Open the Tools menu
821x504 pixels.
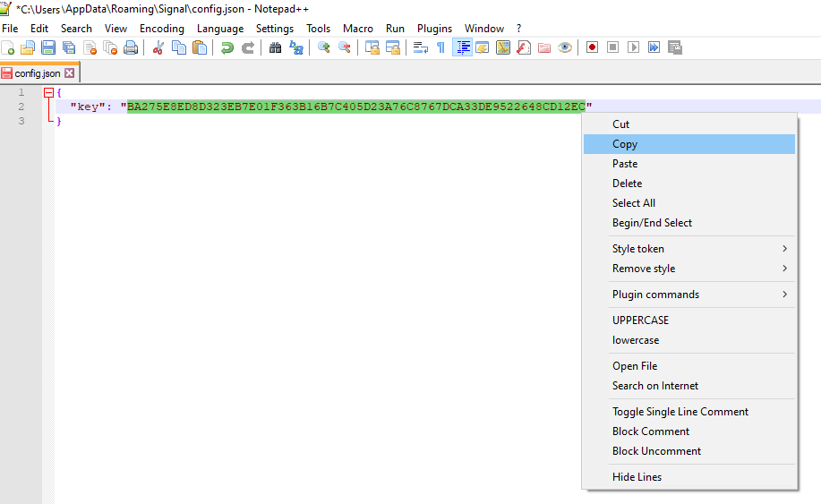tap(319, 29)
